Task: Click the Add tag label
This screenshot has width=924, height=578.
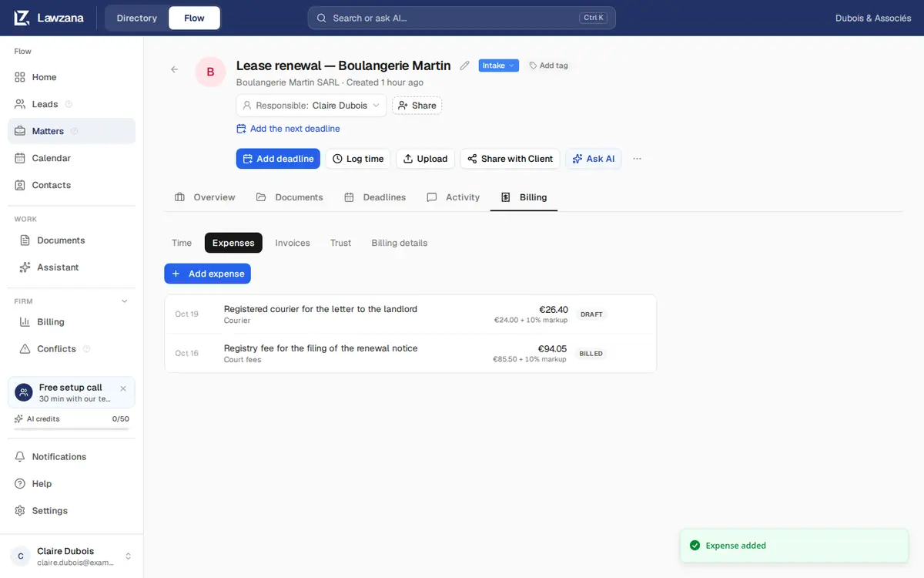Action: click(548, 66)
